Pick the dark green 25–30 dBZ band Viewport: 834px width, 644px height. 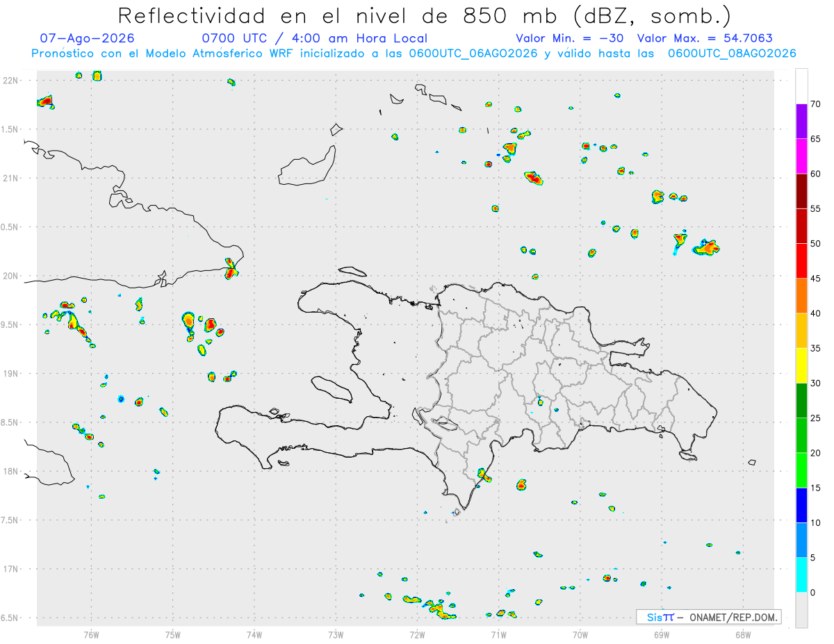coord(801,401)
